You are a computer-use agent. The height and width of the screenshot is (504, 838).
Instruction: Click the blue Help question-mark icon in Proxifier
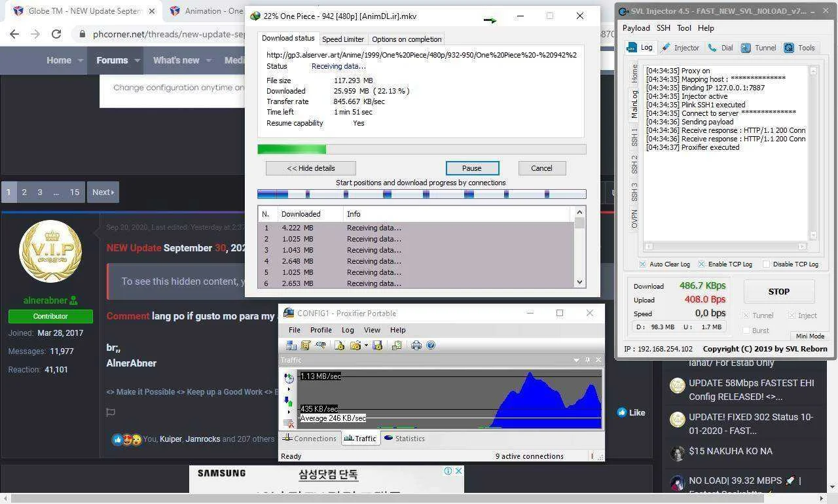[431, 346]
